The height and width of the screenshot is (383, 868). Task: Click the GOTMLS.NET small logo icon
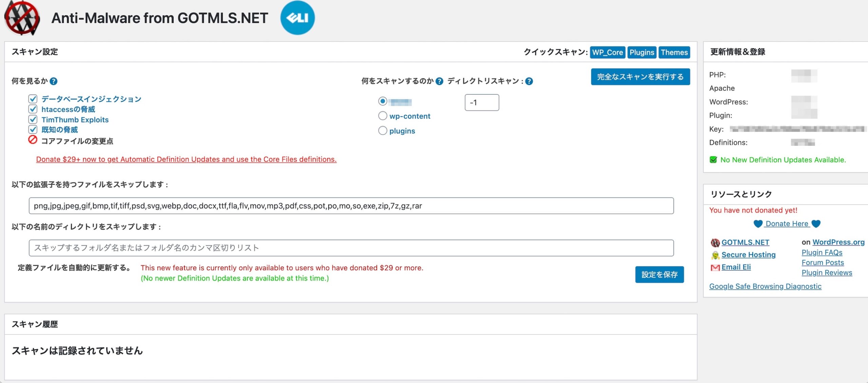(x=715, y=243)
